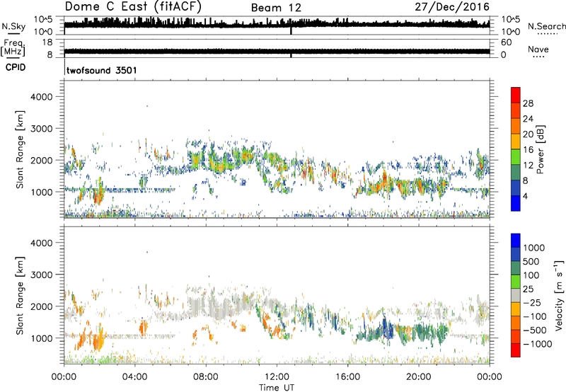This screenshot has height=392, width=566.
Task: Click the 'CPID' label
Action: (16, 67)
